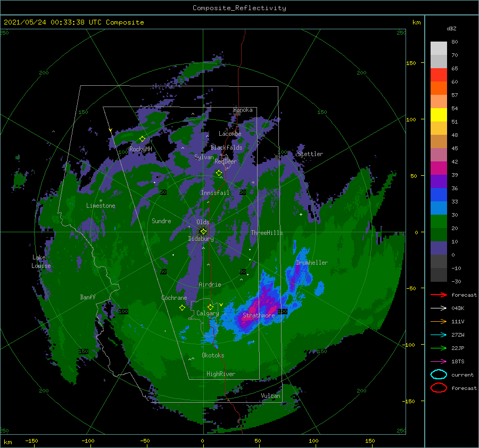The image size is (479, 448).
Task: Click the Okotoks town label
Action: coord(213,355)
